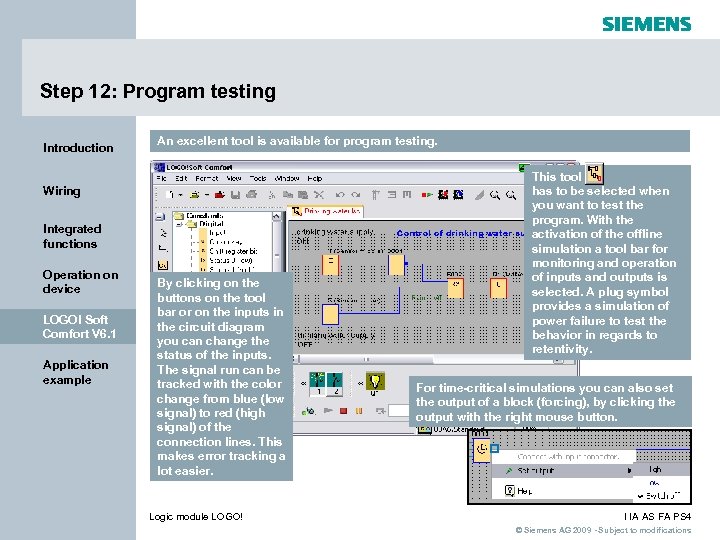Start simulation with the play button
Screen dimensions: 720x540
coord(328,411)
